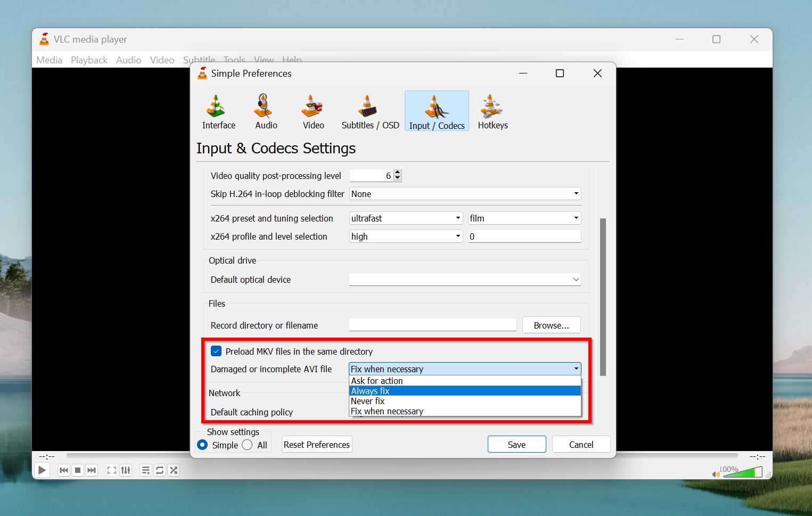
Task: Click the x264 level input field
Action: (524, 236)
